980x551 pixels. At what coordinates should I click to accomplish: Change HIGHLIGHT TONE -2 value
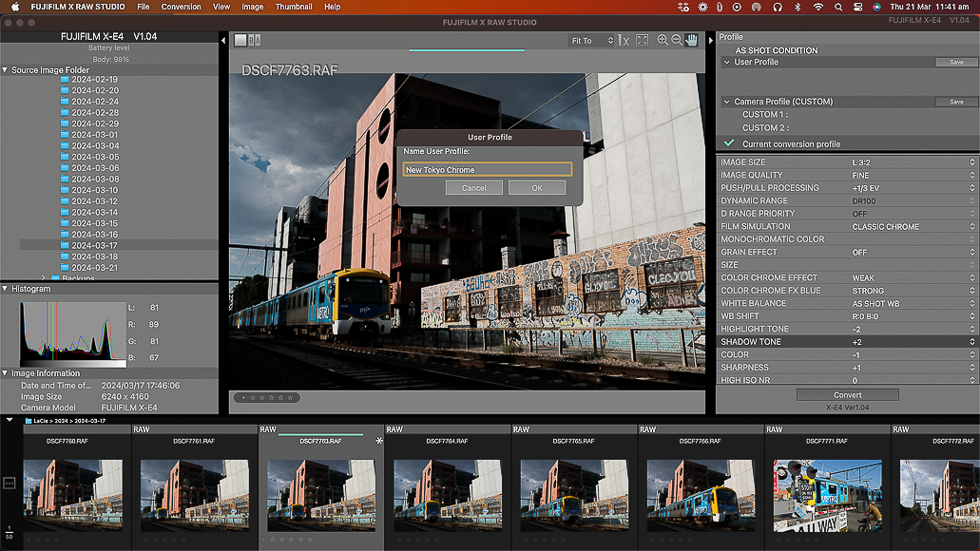click(x=913, y=330)
